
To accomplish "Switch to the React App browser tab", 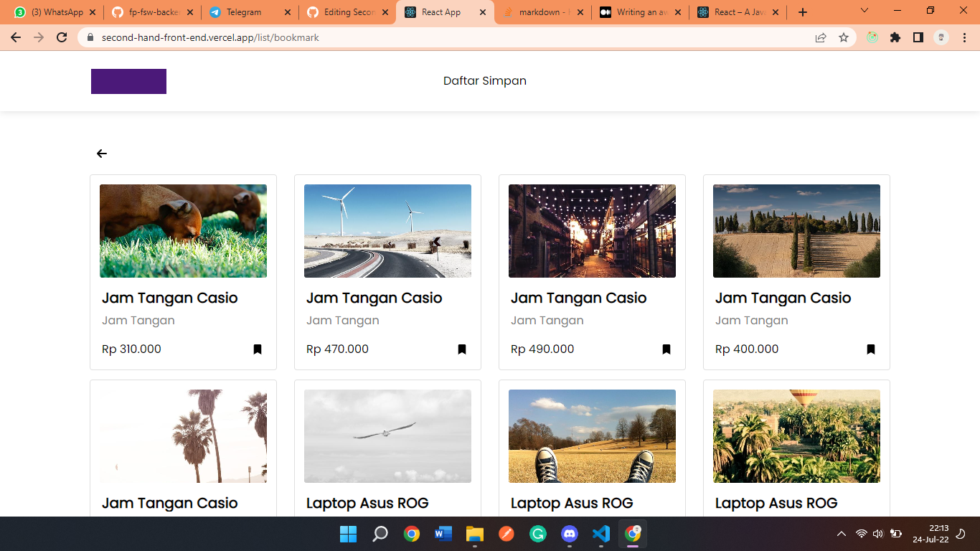I will tap(438, 11).
